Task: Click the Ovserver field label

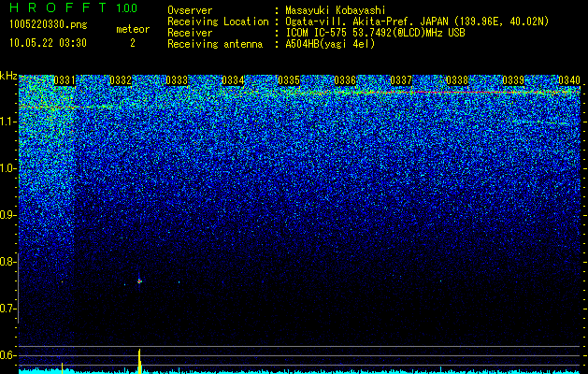Action: 190,10
